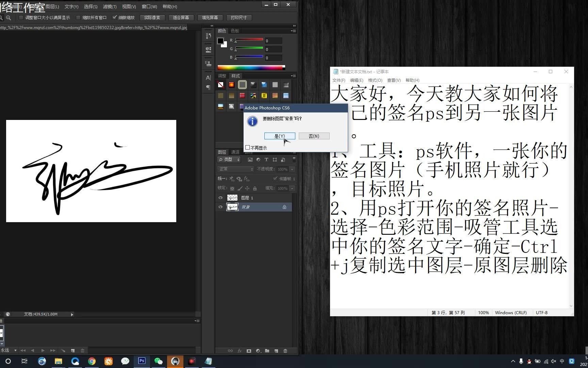588x368 pixels.
Task: Lock image pixels brush icon
Action: [240, 188]
